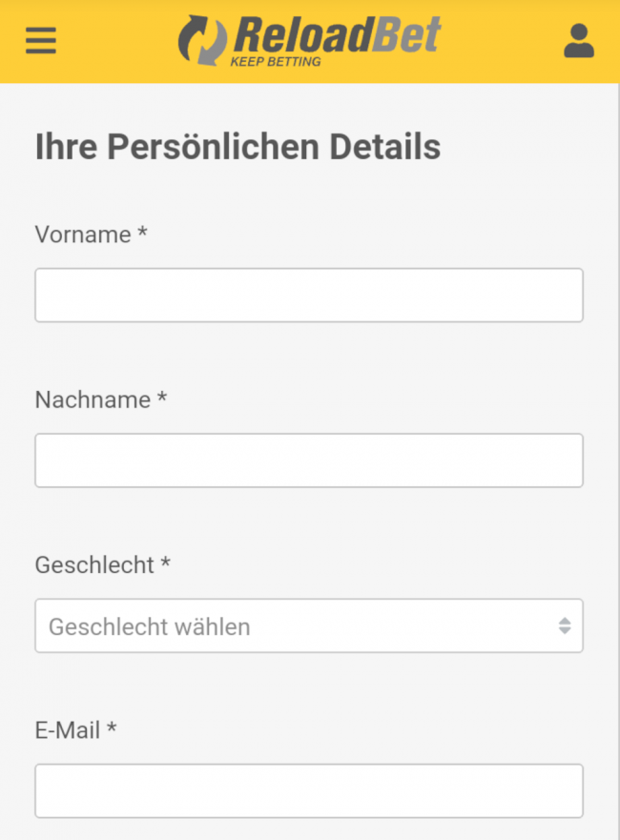Open the user account profile icon

click(x=579, y=40)
